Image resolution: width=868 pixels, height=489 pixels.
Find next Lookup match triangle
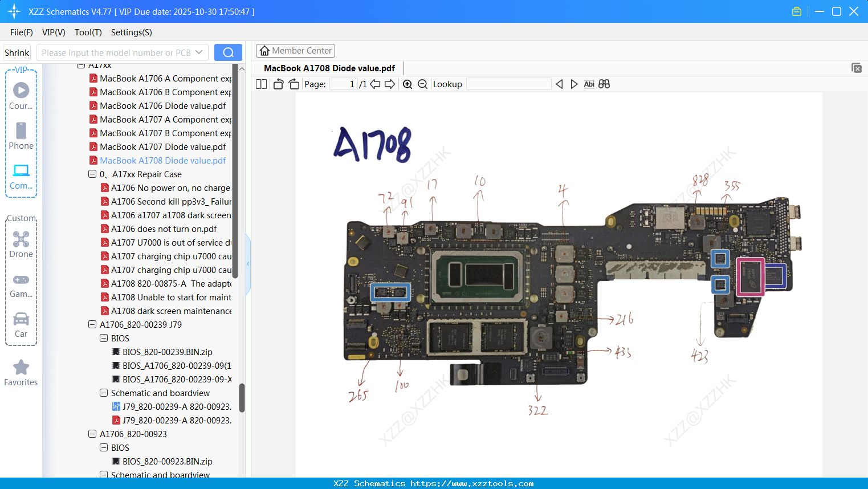click(574, 84)
